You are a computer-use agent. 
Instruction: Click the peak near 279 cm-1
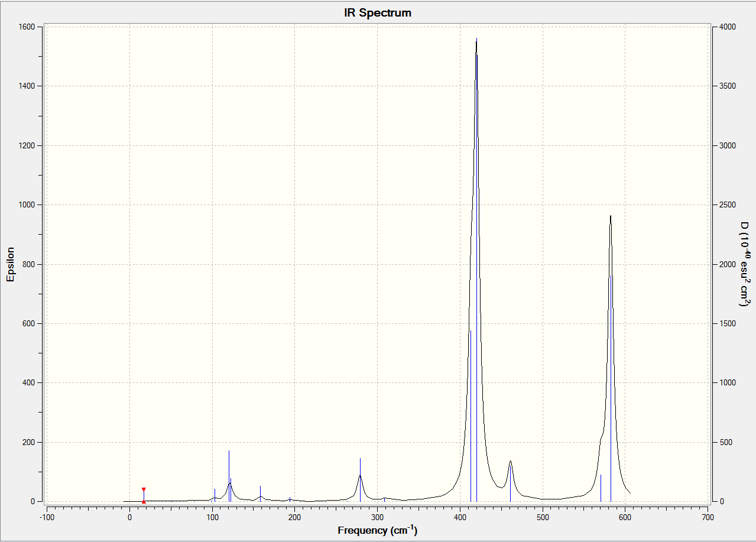(x=360, y=476)
